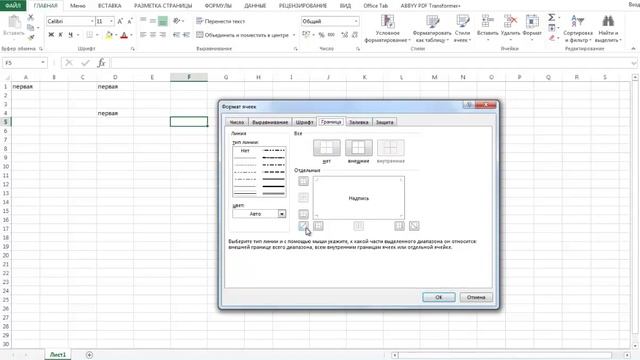Apply the diagonal-up border in the dialog
The width and height of the screenshot is (640, 360).
(x=303, y=226)
